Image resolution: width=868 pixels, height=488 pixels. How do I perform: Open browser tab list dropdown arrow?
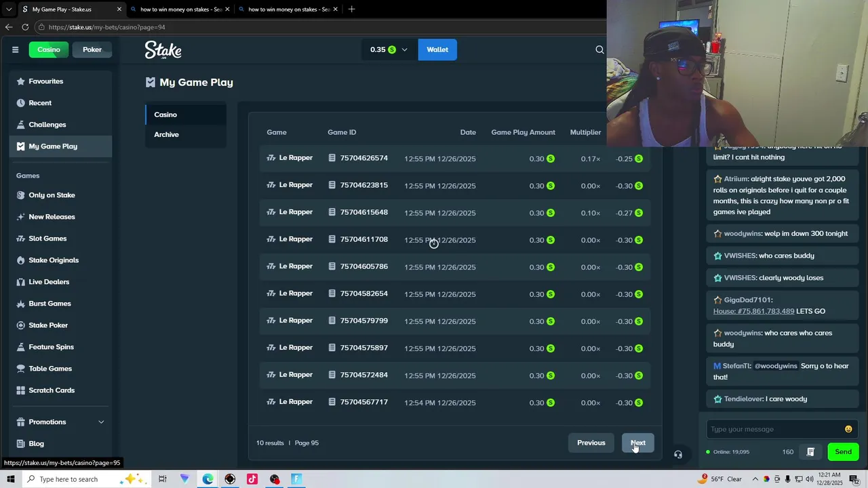pyautogui.click(x=9, y=9)
